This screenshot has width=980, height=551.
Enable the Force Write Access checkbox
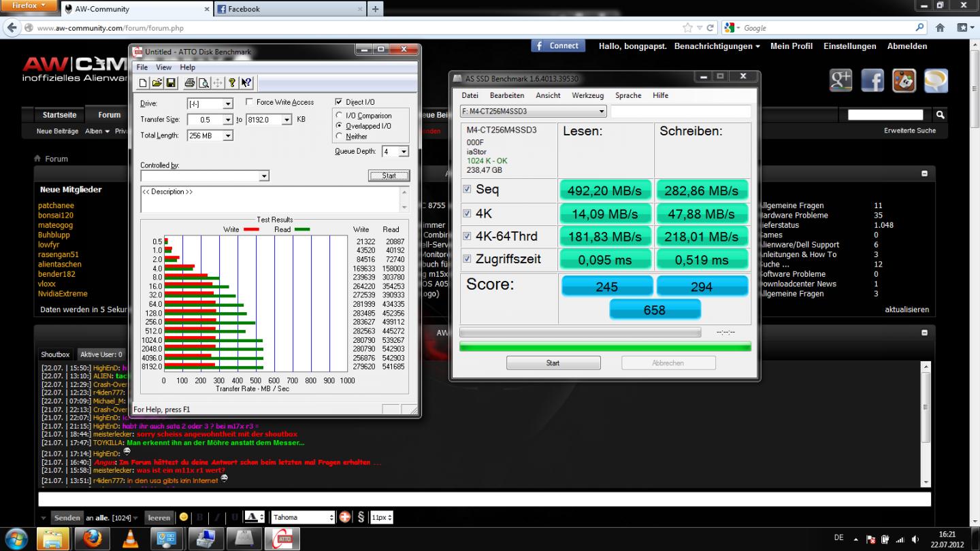(250, 102)
